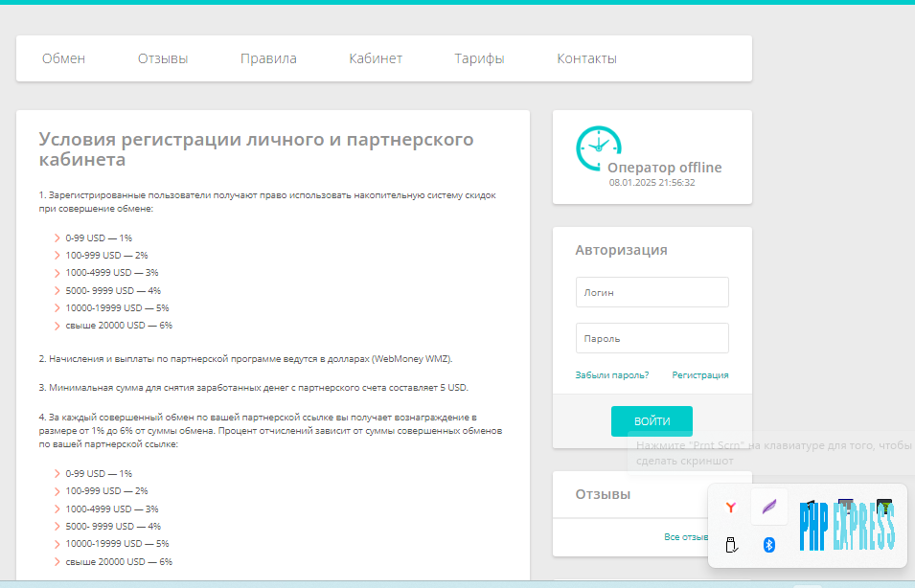Go to the Правила page
This screenshot has width=915, height=588.
click(x=268, y=58)
